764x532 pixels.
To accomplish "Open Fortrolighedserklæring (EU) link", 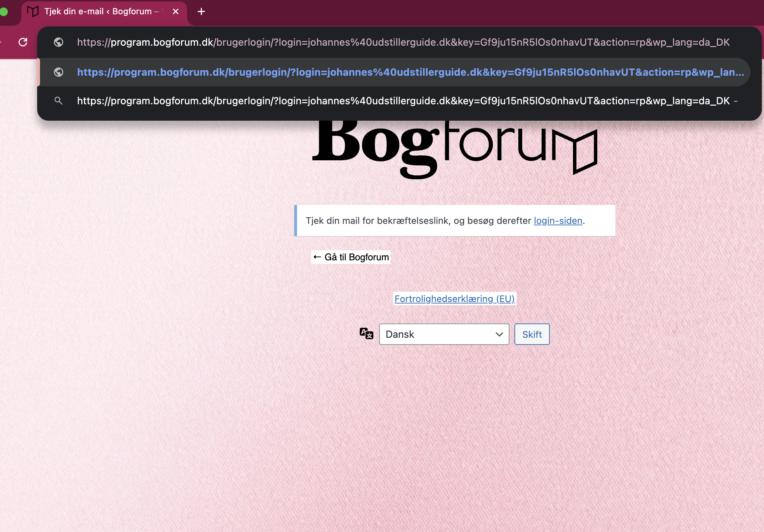I will point(454,299).
